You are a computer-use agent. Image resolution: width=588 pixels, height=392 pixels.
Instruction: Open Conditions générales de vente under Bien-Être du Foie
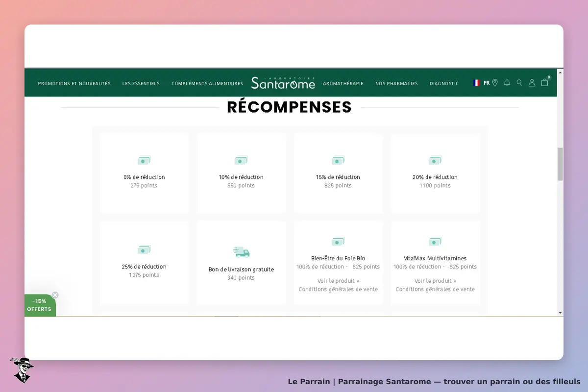click(338, 289)
